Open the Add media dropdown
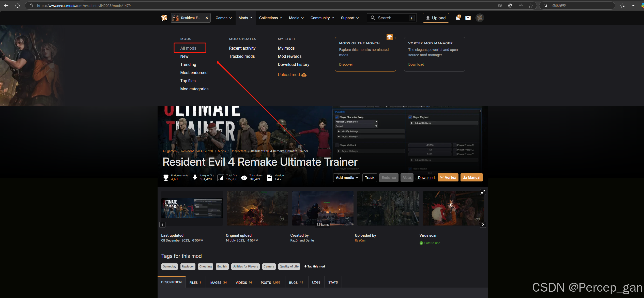The height and width of the screenshot is (298, 644). coord(347,178)
